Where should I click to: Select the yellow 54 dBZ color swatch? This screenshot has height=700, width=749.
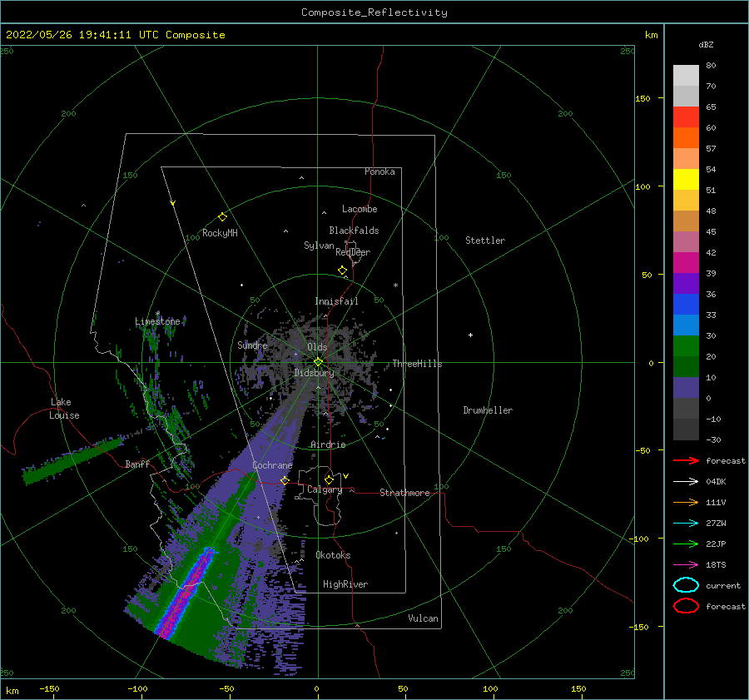(x=686, y=180)
